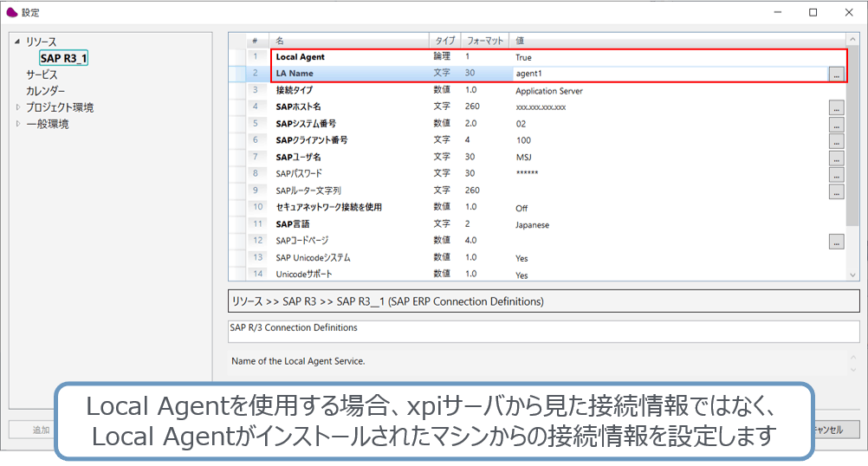Open the browse button for SAPシステム番号
868x466 pixels.
point(835,125)
